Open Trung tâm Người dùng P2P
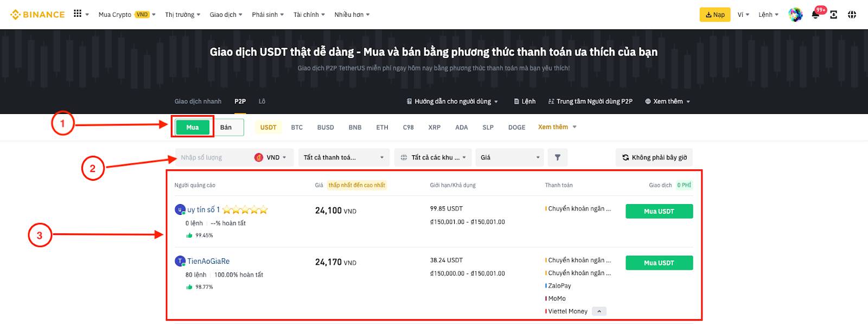Screen dimensions: 868x324 [x=590, y=101]
